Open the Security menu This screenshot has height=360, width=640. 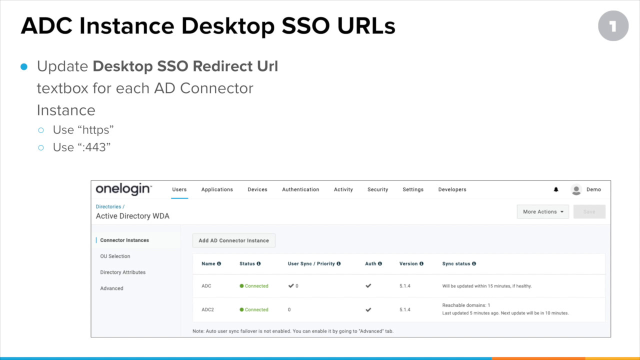378,189
